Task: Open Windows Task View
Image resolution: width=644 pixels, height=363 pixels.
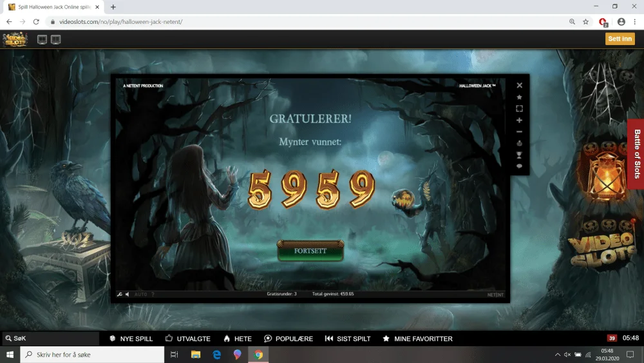Action: 174,355
